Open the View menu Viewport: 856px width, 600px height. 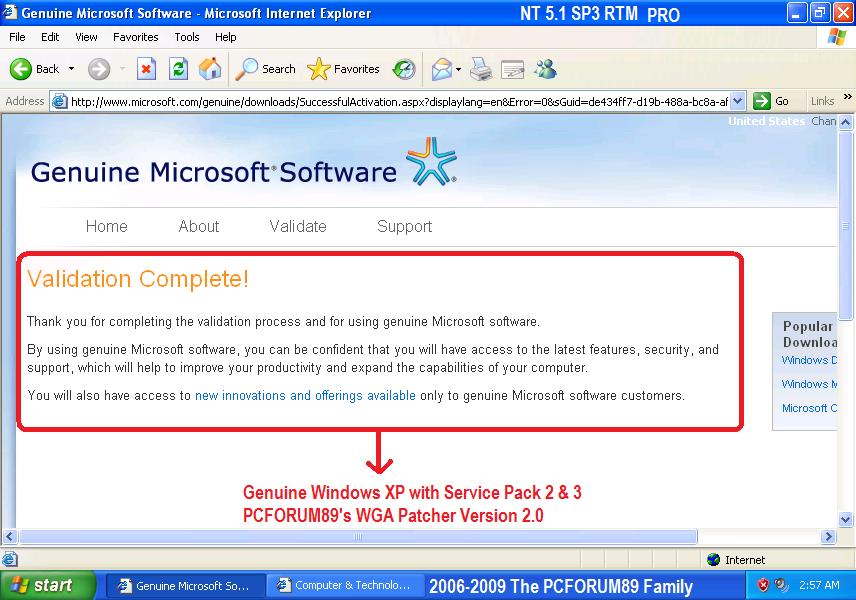click(x=86, y=37)
